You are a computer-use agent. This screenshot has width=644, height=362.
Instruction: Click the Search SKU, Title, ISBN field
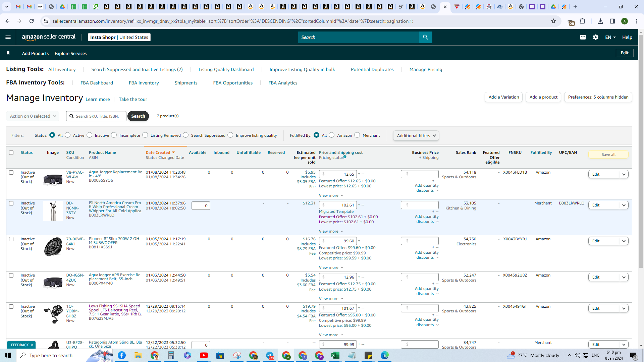(x=96, y=116)
